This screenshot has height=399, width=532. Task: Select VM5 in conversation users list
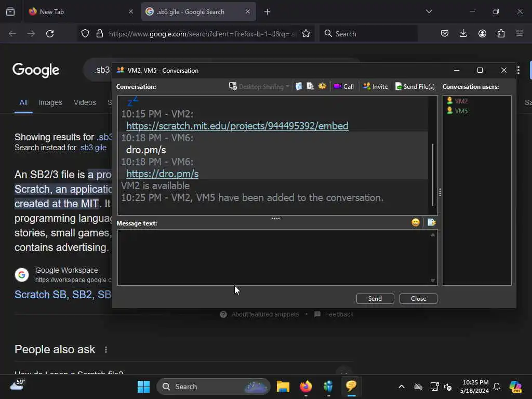457,111
